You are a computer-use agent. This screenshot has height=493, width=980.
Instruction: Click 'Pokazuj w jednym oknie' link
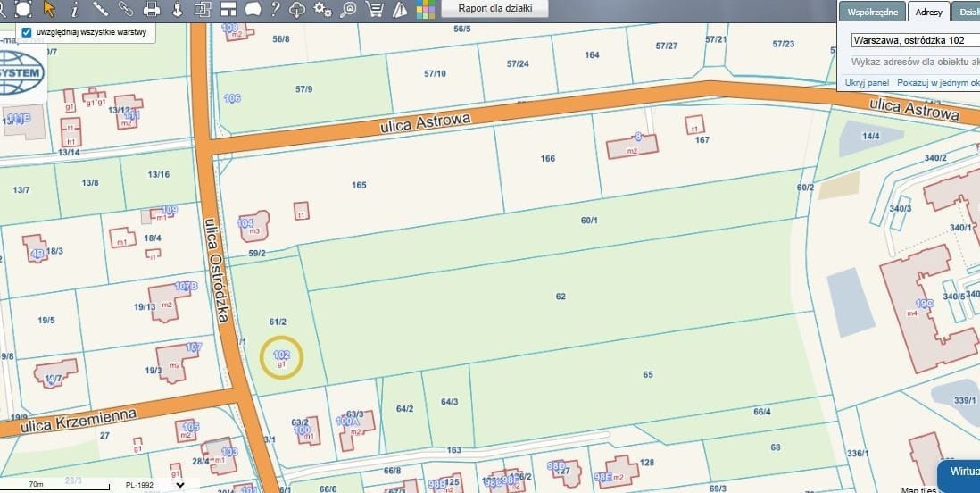(x=937, y=82)
